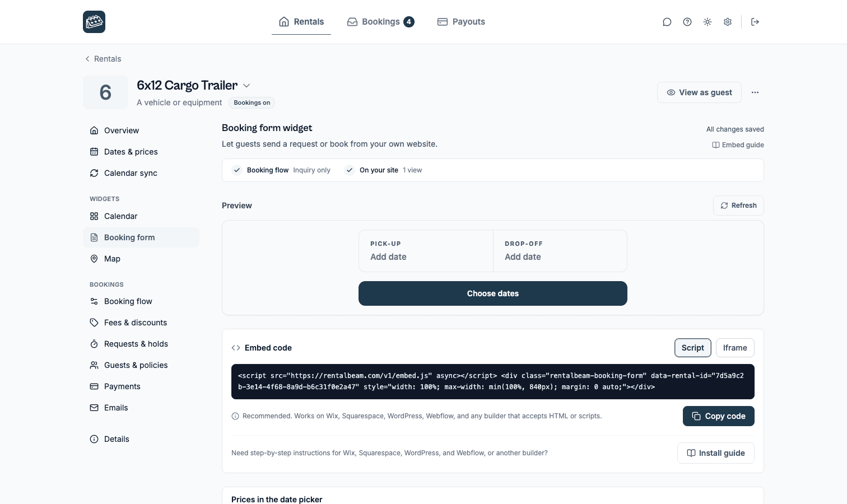Click the Pick-up Add date field
This screenshot has height=504, width=847.
point(426,251)
